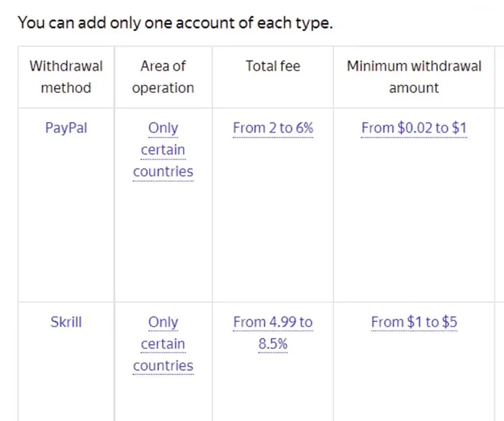Open the Skrill withdrawal method link

pyautogui.click(x=66, y=322)
